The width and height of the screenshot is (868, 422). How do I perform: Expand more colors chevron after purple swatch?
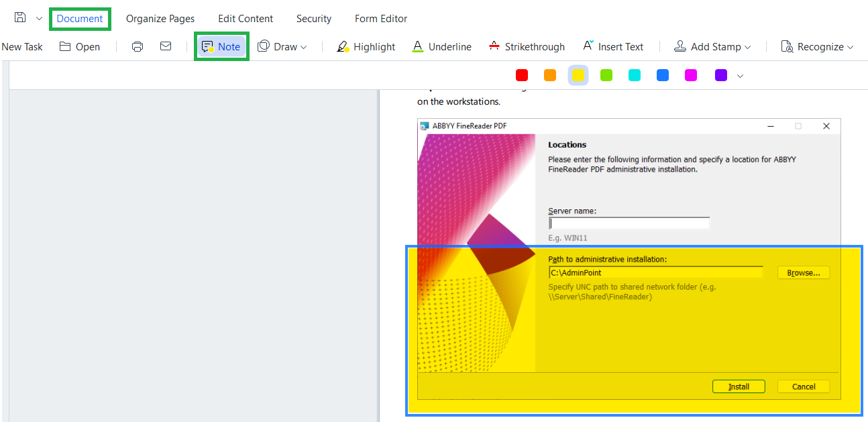coord(740,76)
